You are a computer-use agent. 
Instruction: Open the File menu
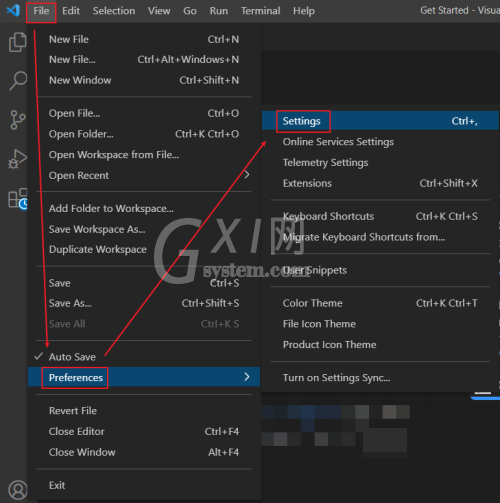[x=41, y=11]
